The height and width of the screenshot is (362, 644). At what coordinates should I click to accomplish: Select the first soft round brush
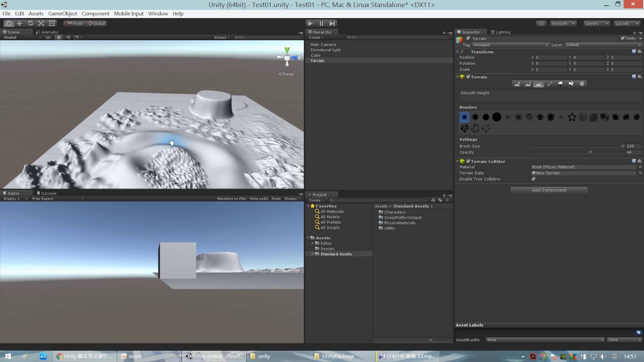tap(464, 117)
